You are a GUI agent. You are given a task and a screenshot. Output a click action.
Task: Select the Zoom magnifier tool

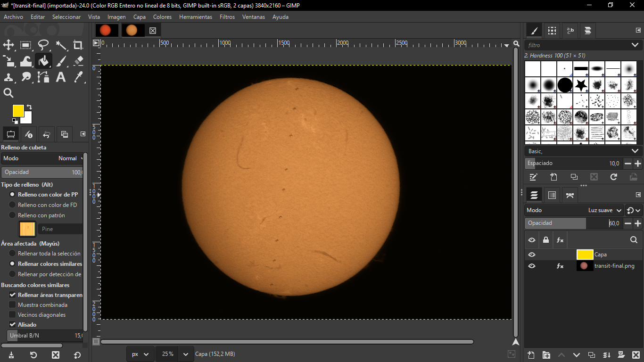click(8, 93)
